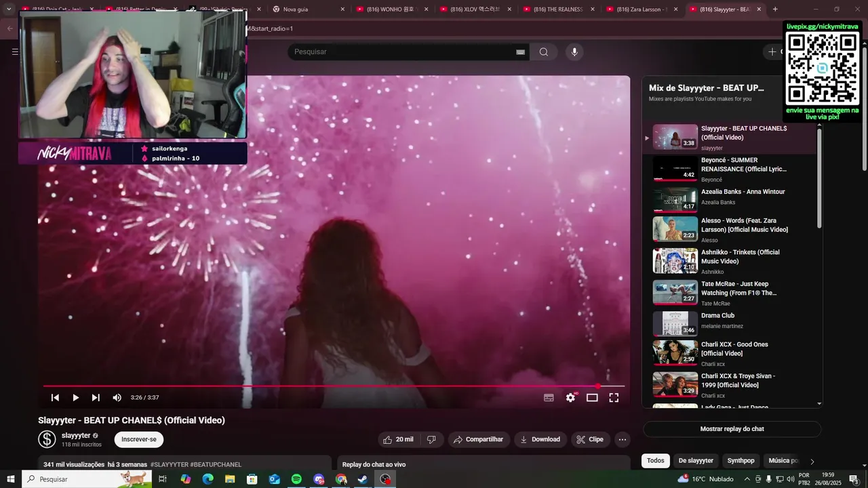Screen dimensions: 868x488
Task: Select the De slayyyter filter chip
Action: [696, 461]
